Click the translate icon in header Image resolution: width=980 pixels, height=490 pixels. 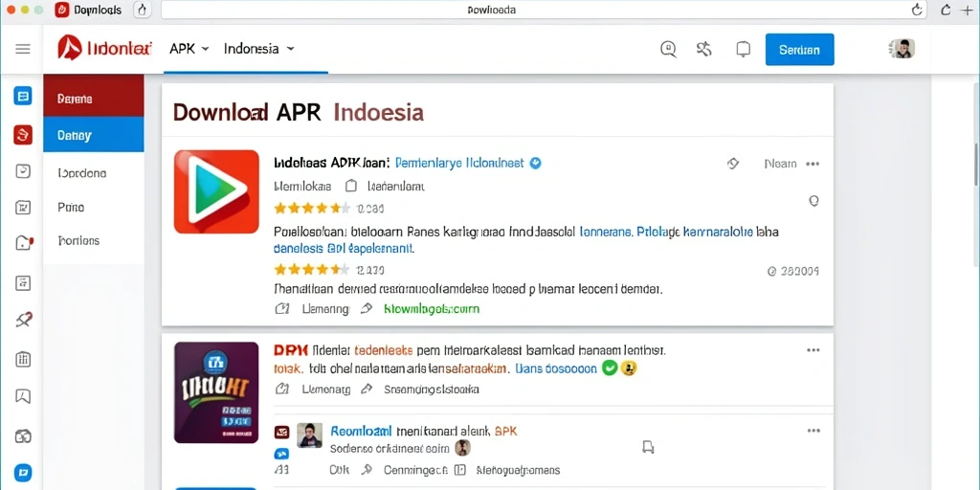703,49
